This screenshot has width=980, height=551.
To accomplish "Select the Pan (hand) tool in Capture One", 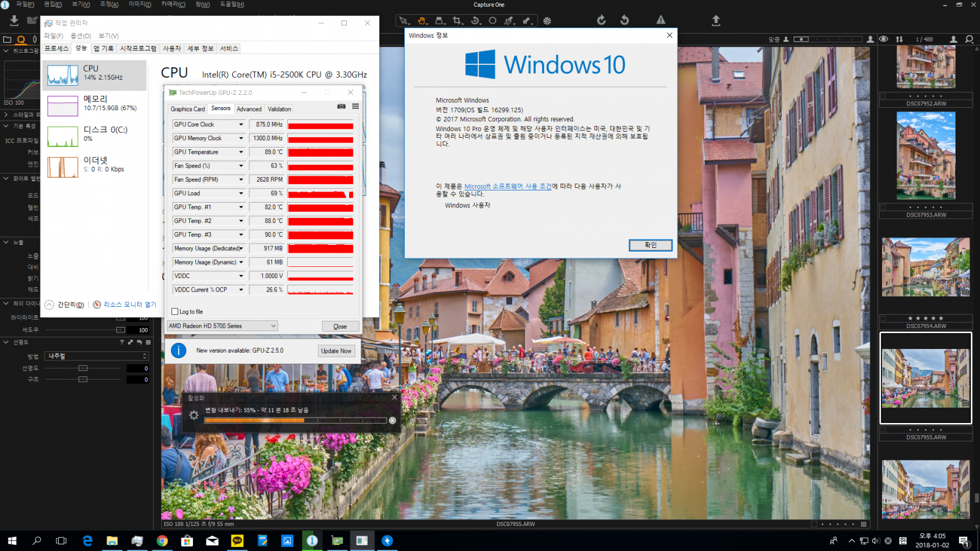I will 421,20.
